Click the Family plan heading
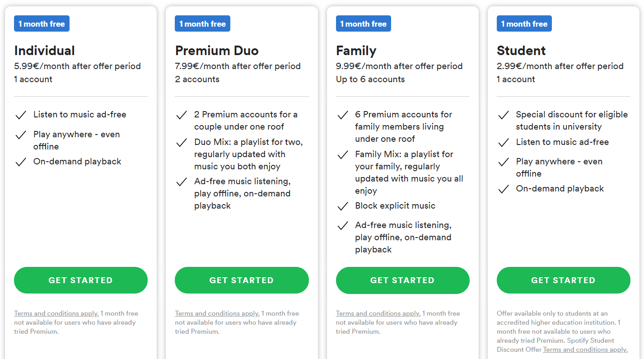The image size is (644, 359). click(356, 51)
